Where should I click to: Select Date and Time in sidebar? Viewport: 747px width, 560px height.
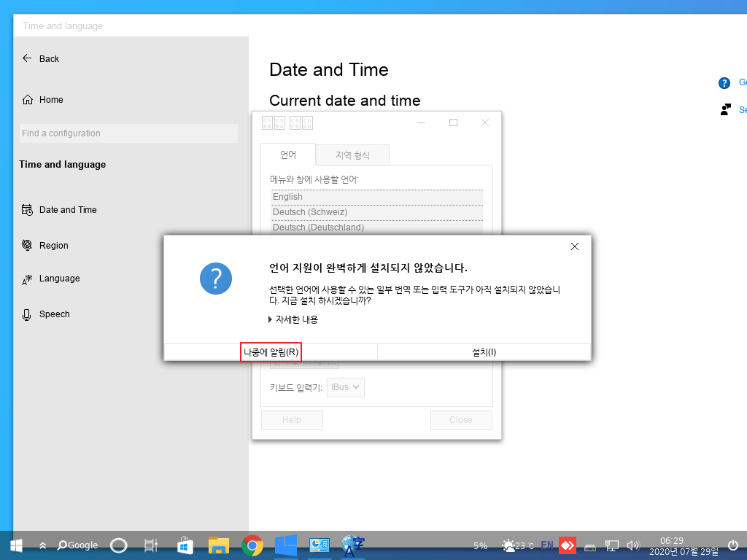point(59,210)
